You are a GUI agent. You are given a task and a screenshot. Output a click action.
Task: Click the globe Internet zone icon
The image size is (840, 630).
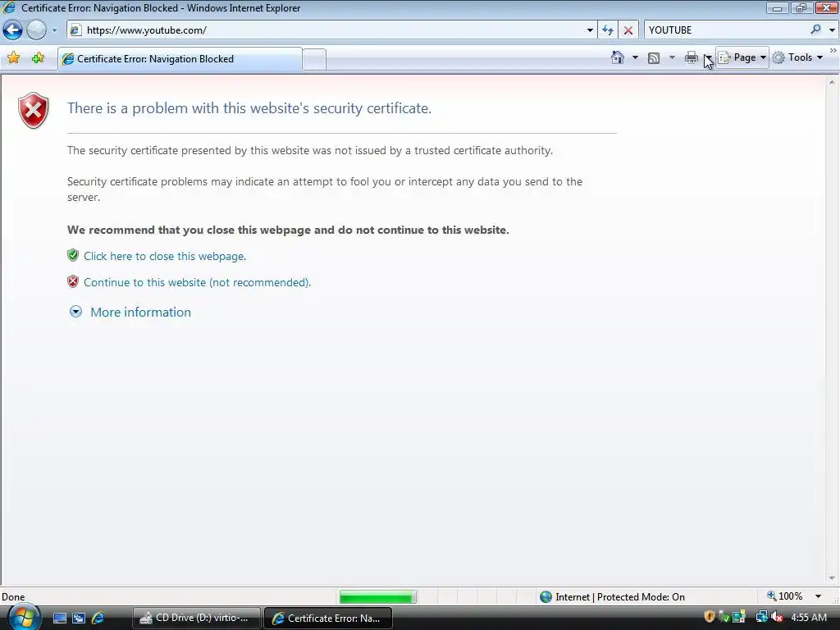pyautogui.click(x=546, y=597)
